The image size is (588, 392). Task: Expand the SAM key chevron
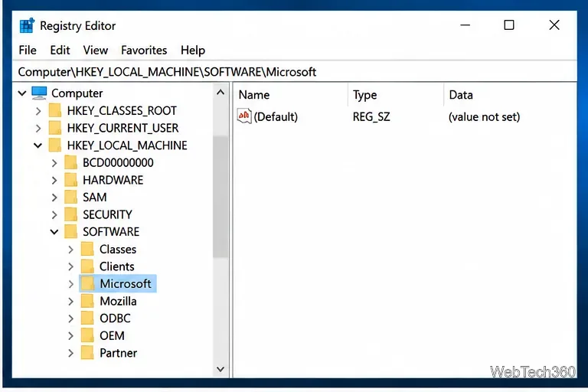pos(54,198)
